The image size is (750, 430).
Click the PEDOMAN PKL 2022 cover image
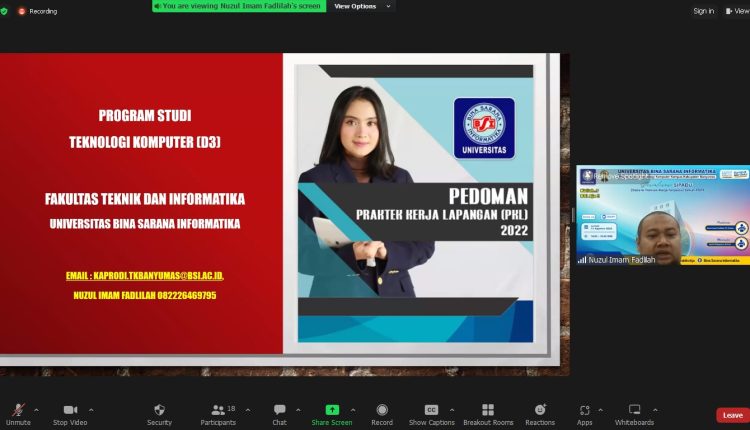tap(415, 203)
